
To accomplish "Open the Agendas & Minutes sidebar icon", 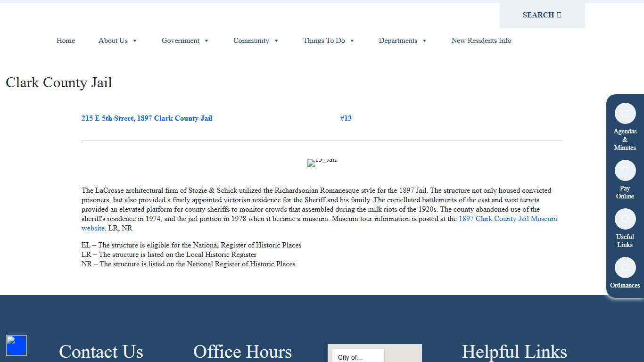I will point(625,113).
